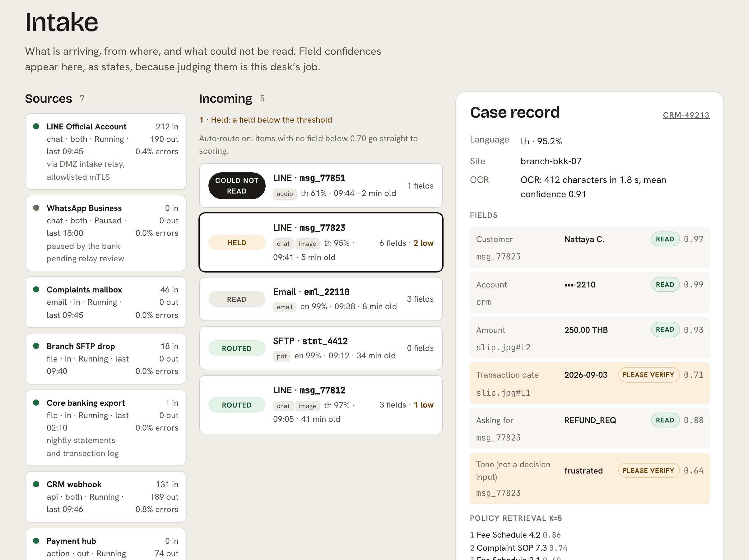749x560 pixels.
Task: Open the could-not-read item msg_77851
Action: 321,185
